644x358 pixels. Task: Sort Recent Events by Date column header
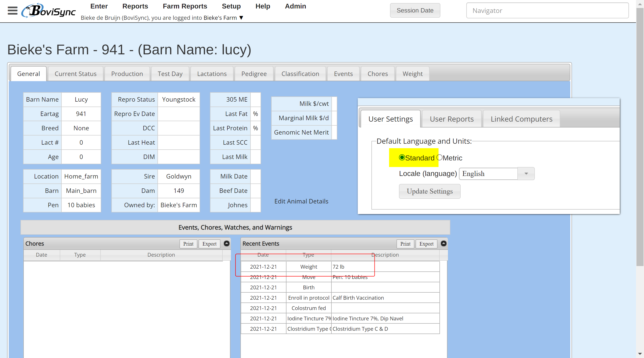click(263, 255)
